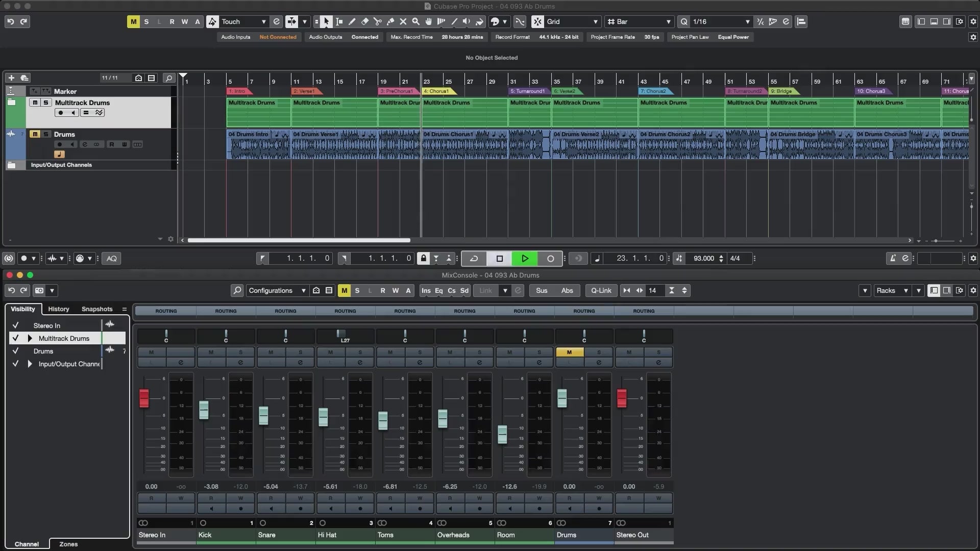Select the Line tool
Screen dimensions: 980x551
click(x=454, y=21)
